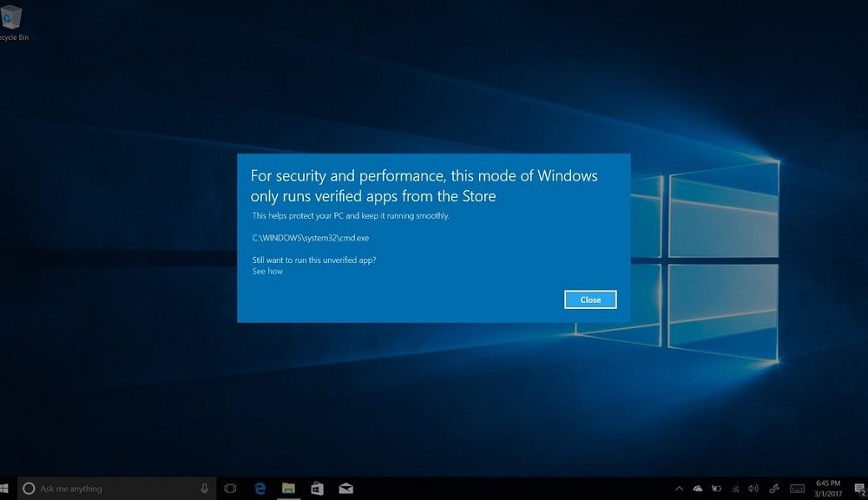The height and width of the screenshot is (500, 868).
Task: Open the Mail app from taskbar
Action: pos(345,489)
